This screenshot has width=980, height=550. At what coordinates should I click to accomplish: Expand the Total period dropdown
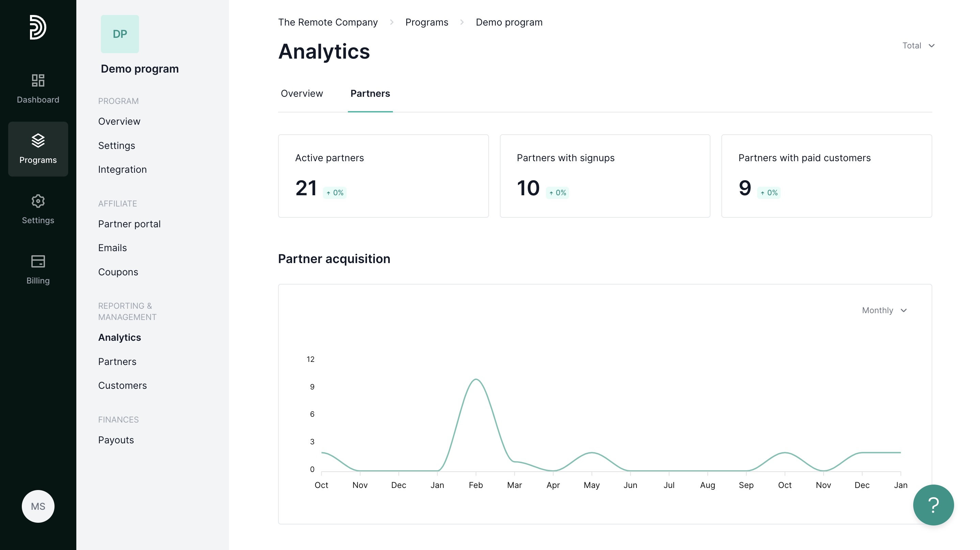point(918,46)
